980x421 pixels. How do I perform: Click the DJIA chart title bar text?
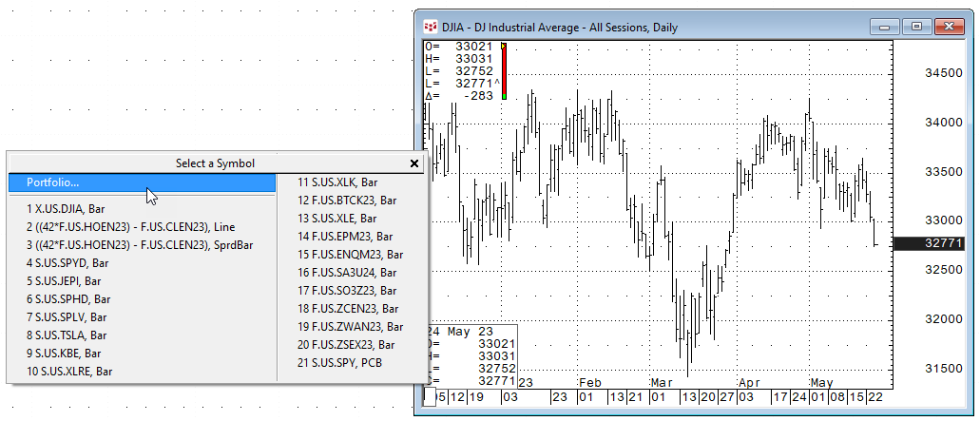tap(559, 28)
